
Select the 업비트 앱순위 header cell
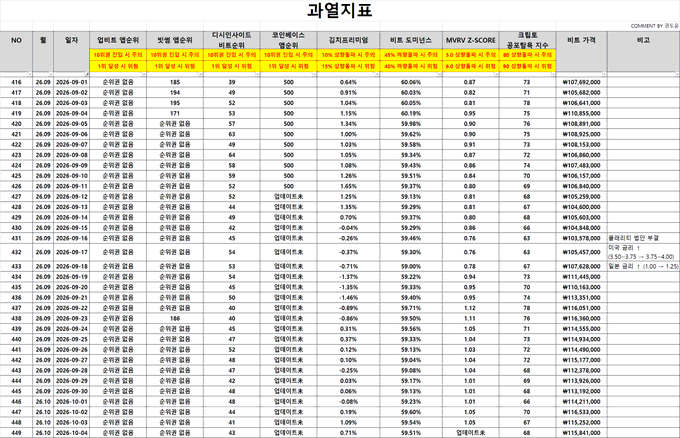pos(118,40)
